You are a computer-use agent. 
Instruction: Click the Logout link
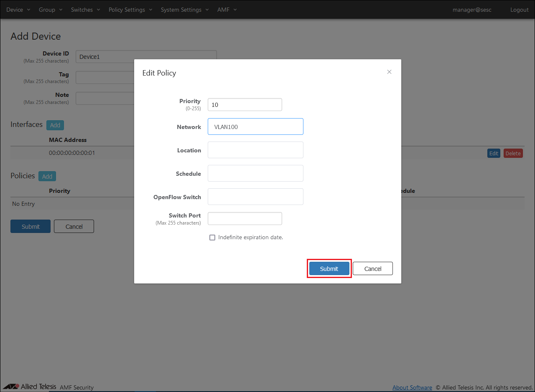point(519,10)
